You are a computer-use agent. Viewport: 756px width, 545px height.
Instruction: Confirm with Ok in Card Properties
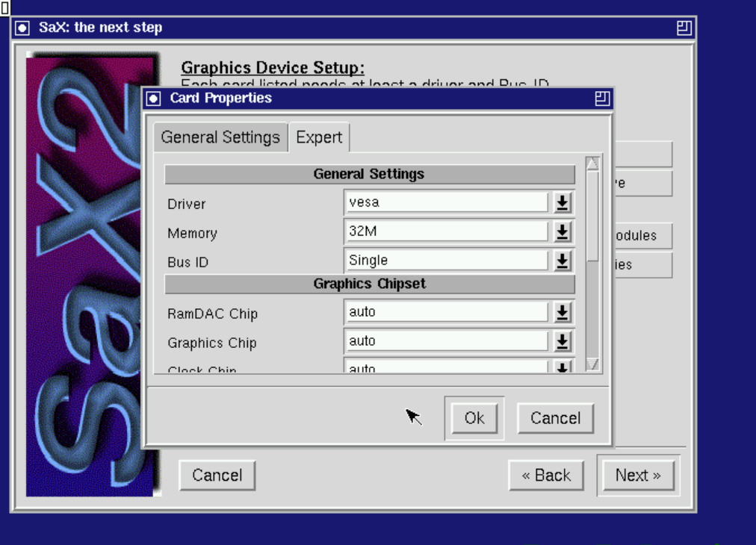474,418
